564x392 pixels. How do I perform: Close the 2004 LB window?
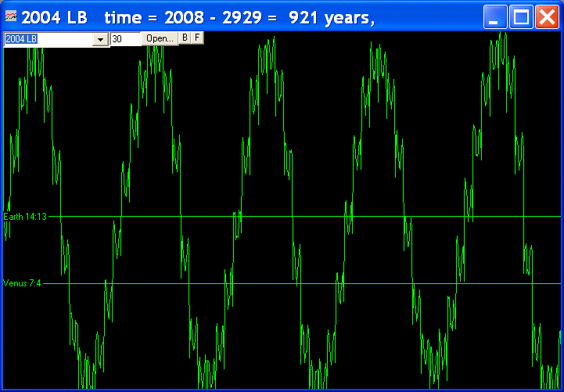click(546, 17)
